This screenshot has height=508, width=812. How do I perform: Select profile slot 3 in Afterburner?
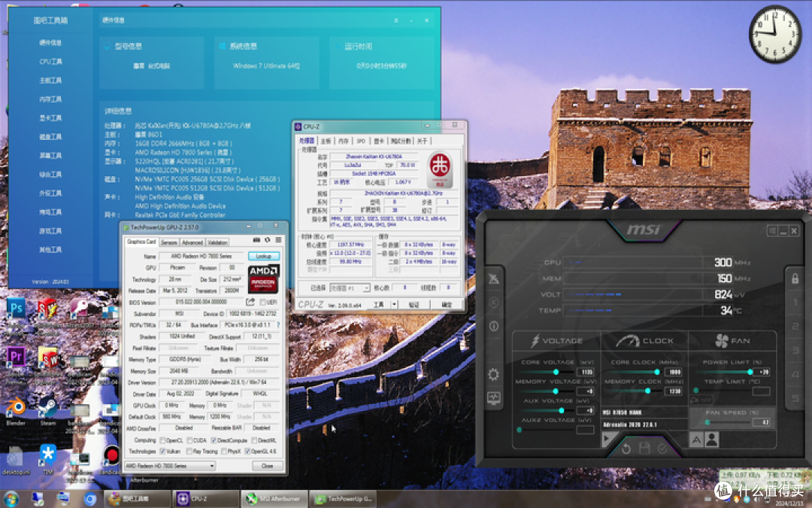point(795,350)
